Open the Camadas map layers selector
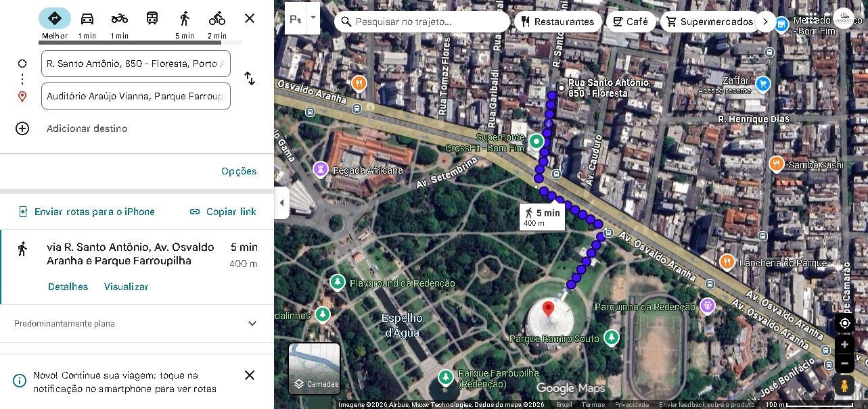Screen dimensions: 868x409 tap(314, 368)
